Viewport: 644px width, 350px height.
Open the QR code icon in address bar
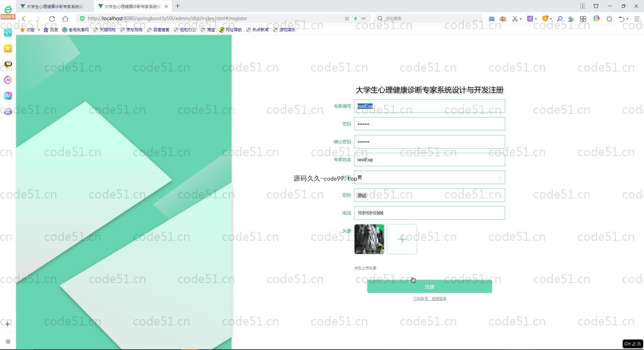click(x=347, y=18)
